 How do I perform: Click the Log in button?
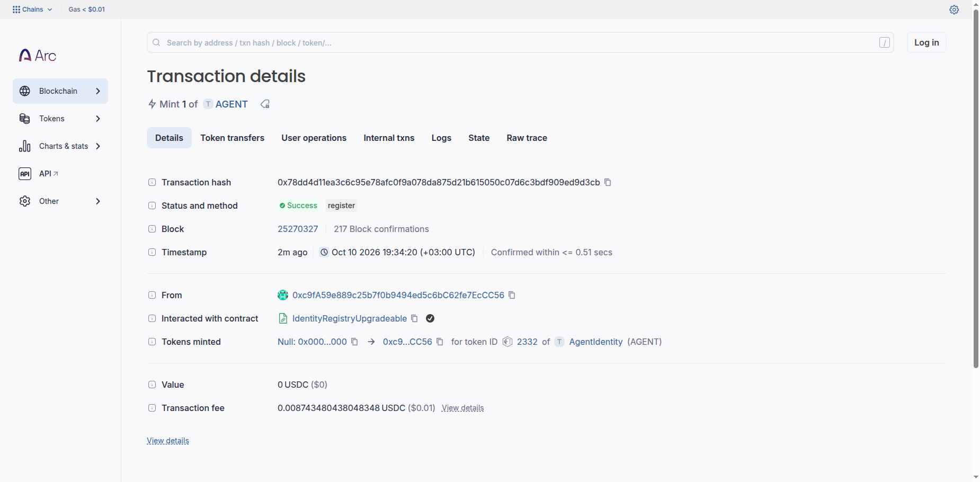tap(926, 42)
